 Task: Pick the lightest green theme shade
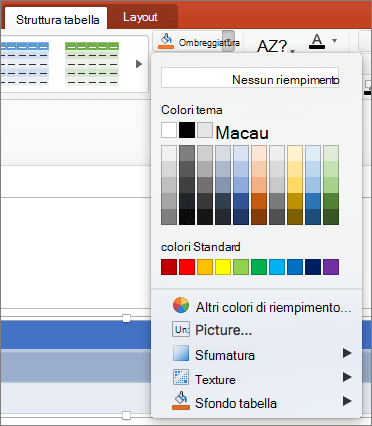click(x=331, y=153)
